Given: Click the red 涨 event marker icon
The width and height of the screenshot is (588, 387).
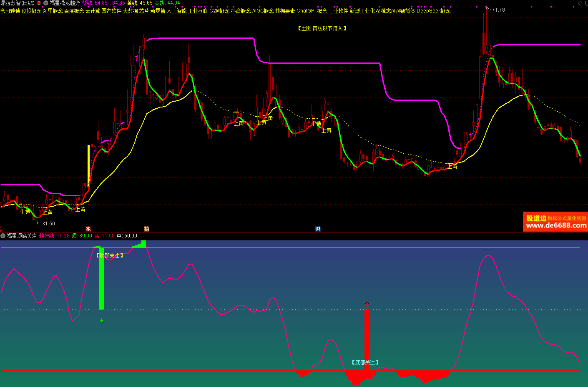Looking at the screenshot, I should [x=88, y=229].
